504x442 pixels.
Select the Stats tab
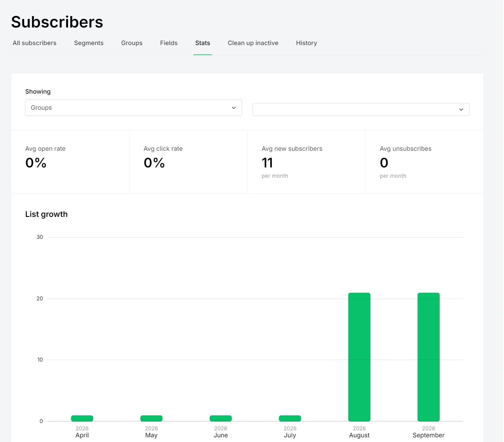[x=202, y=43]
